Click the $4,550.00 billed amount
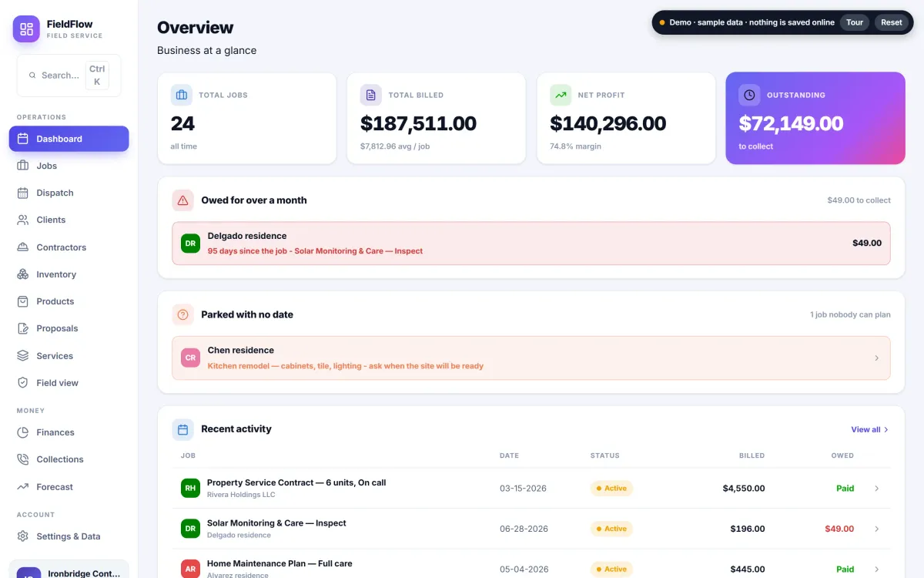 [744, 489]
